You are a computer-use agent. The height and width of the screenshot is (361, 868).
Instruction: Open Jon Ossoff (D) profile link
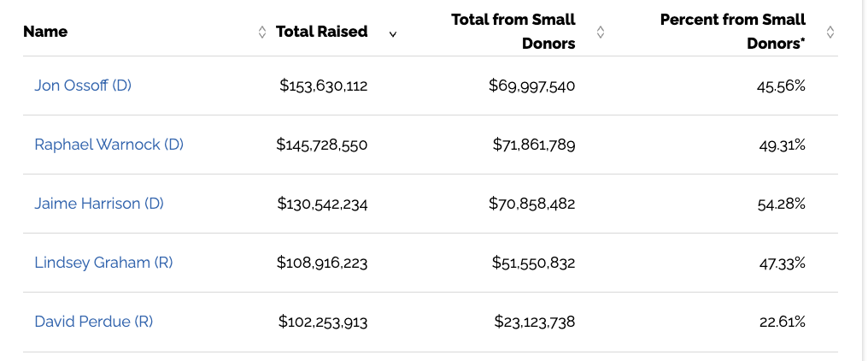83,86
